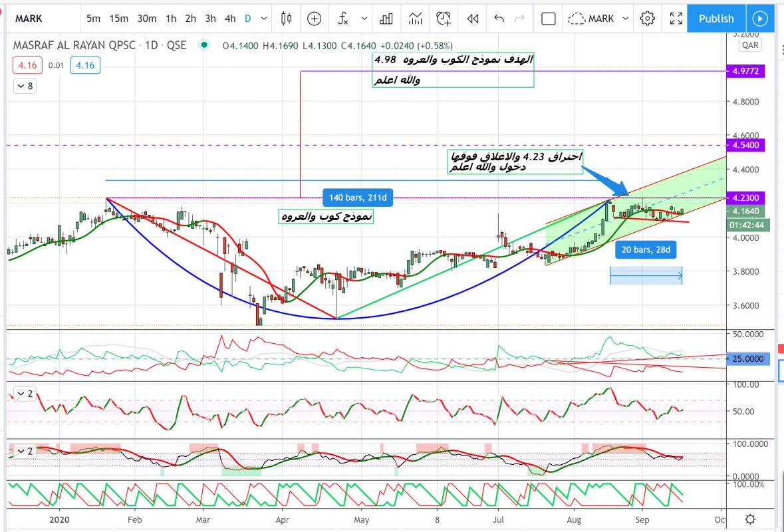Create an alert with the alarm clock icon

[x=444, y=19]
